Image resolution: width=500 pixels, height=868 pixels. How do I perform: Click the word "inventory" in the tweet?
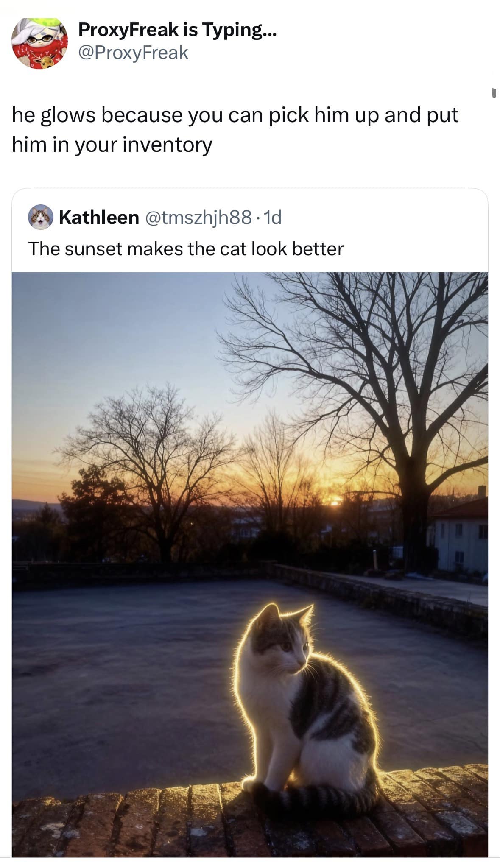pyautogui.click(x=168, y=145)
